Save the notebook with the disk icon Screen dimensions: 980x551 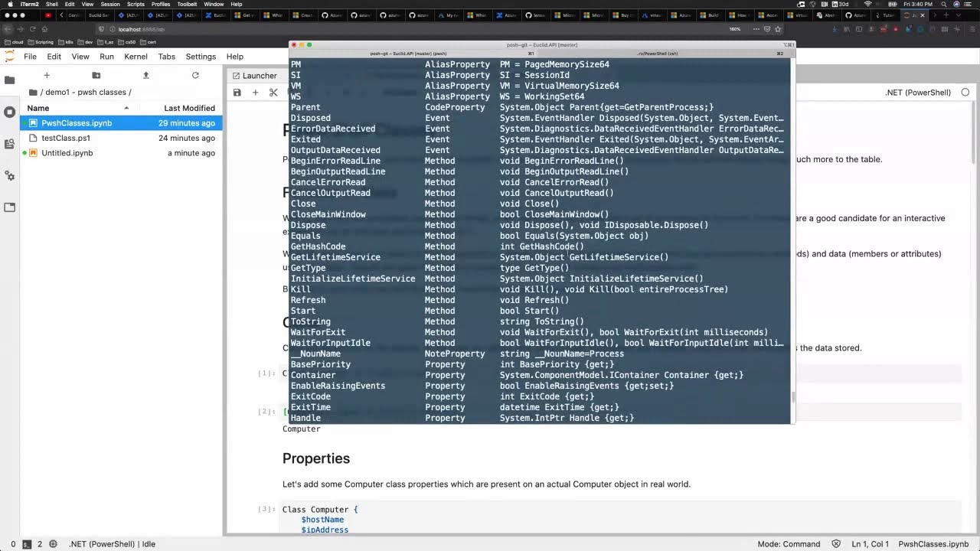click(x=237, y=93)
